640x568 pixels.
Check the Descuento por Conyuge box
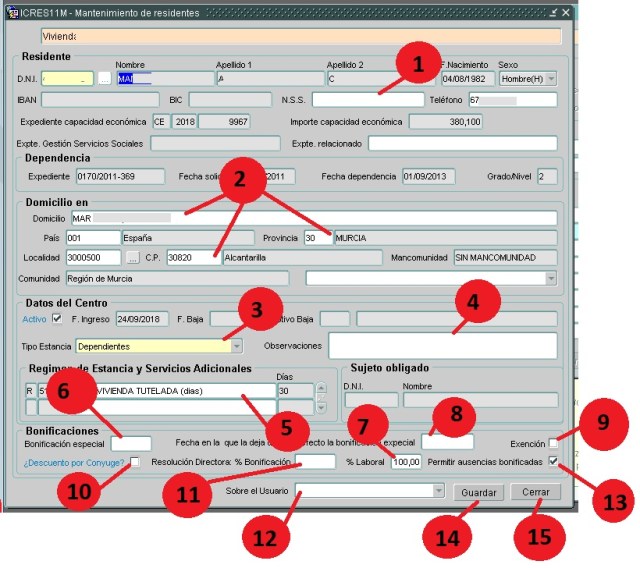(x=135, y=462)
